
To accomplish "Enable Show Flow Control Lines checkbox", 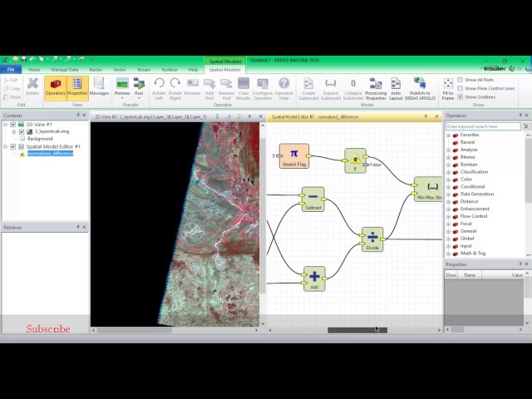I will click(460, 88).
